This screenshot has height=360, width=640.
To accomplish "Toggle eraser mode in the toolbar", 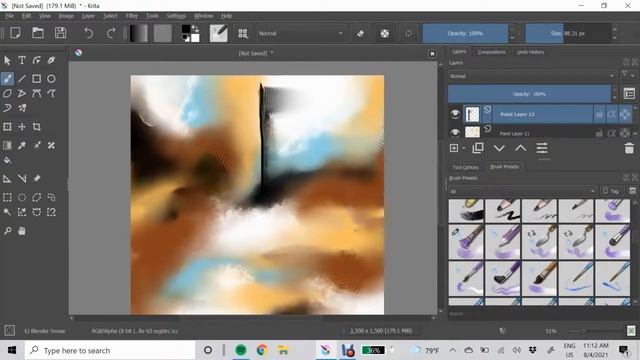I will pyautogui.click(x=360, y=33).
